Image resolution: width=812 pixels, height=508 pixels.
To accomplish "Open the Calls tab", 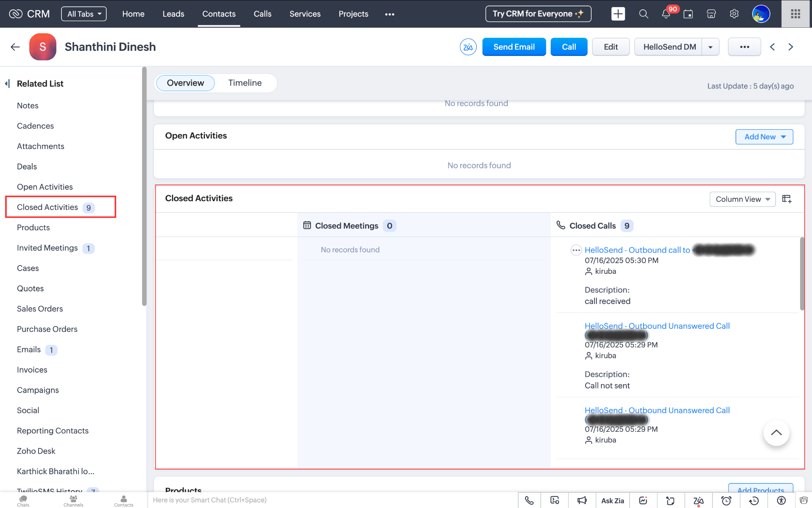I will point(262,14).
